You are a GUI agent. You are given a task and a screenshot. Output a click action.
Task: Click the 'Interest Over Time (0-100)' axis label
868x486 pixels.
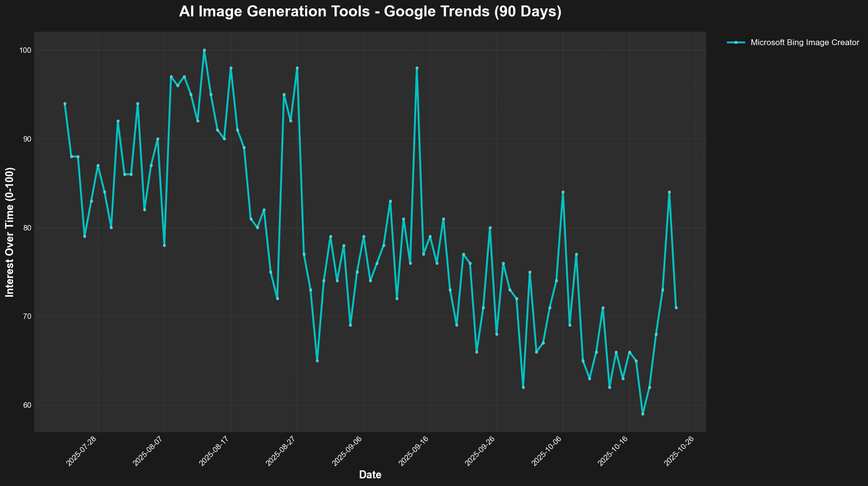pos(10,232)
